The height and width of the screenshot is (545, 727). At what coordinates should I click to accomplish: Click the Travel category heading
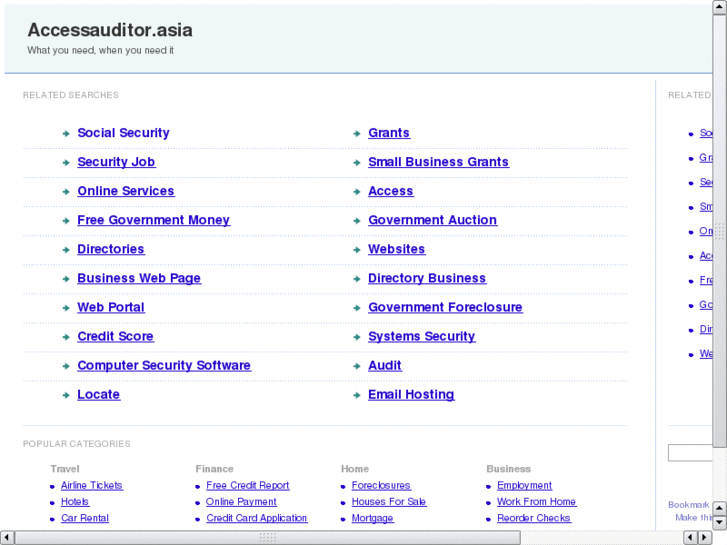[x=65, y=469]
